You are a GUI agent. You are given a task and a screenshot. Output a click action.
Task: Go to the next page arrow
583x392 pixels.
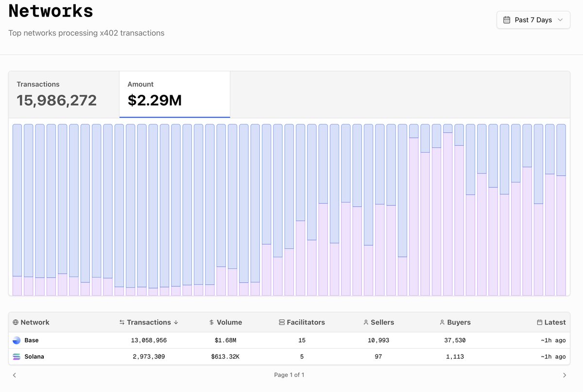pyautogui.click(x=564, y=375)
